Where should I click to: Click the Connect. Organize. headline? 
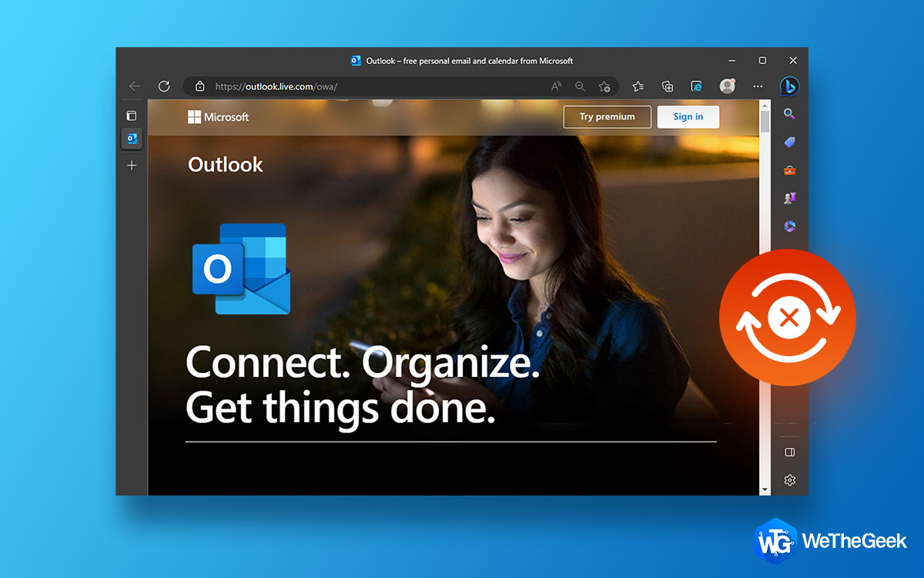coord(363,362)
